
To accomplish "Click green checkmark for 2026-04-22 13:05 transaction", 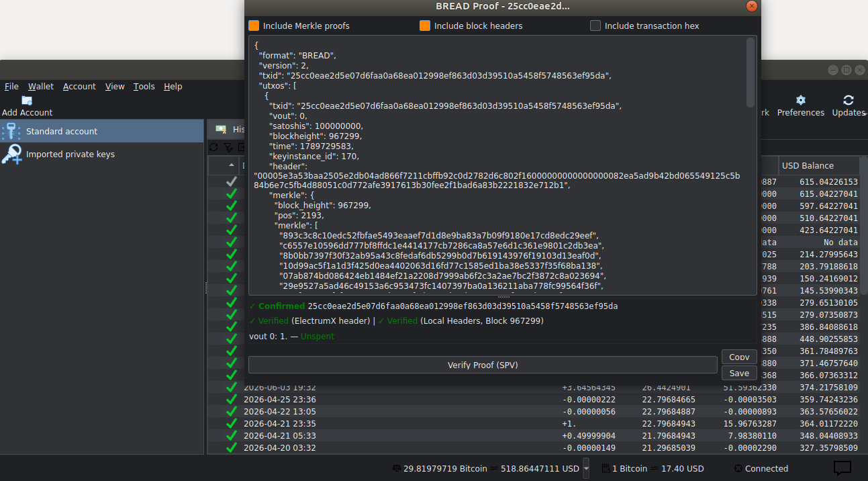I will coord(232,411).
